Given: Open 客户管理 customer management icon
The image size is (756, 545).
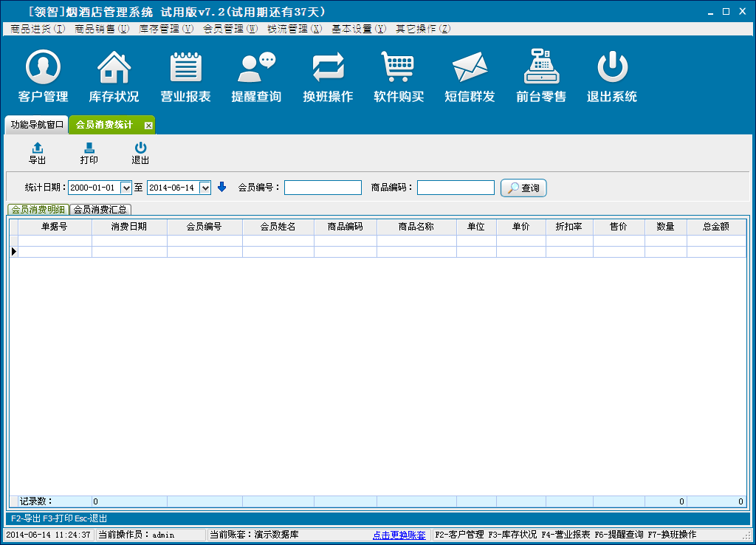Looking at the screenshot, I should (43, 68).
